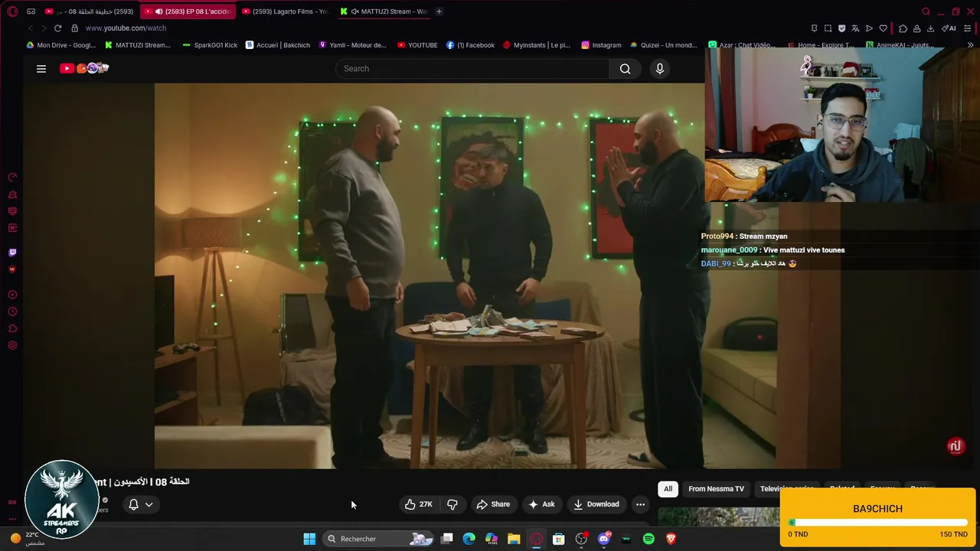Open Facebook bookmark
This screenshot has width=980, height=551.
click(x=470, y=45)
